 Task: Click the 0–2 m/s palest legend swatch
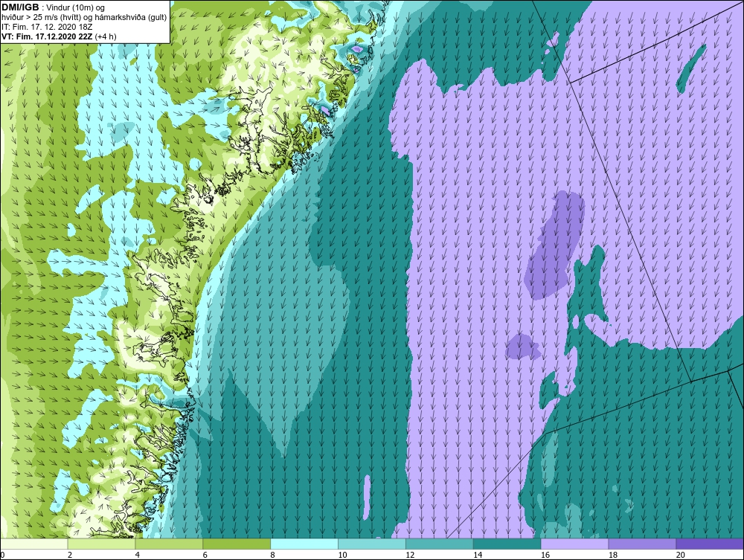tap(34, 544)
